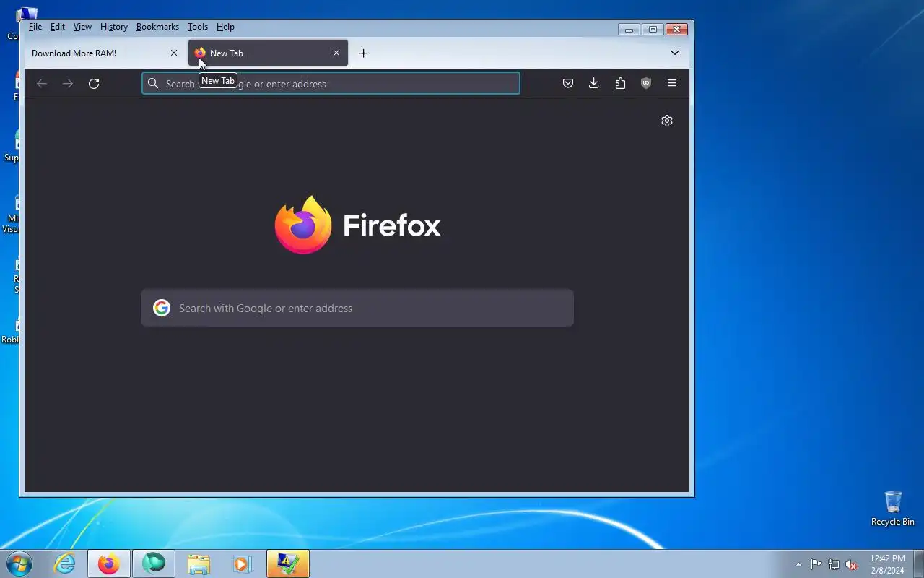
Task: Go forward with the forward arrow
Action: point(68,84)
